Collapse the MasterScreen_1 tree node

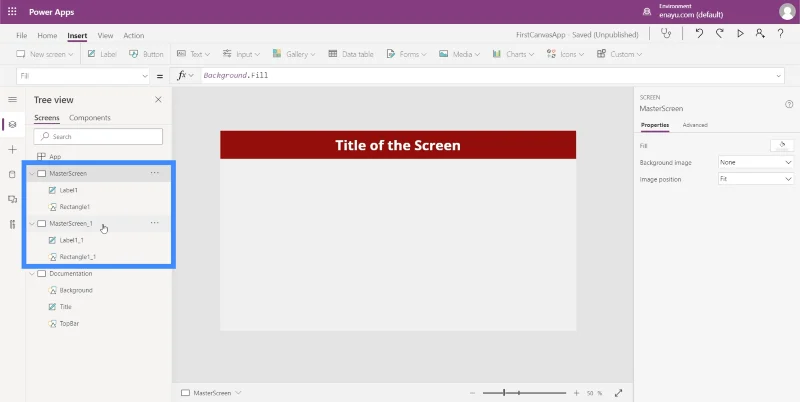pyautogui.click(x=32, y=223)
